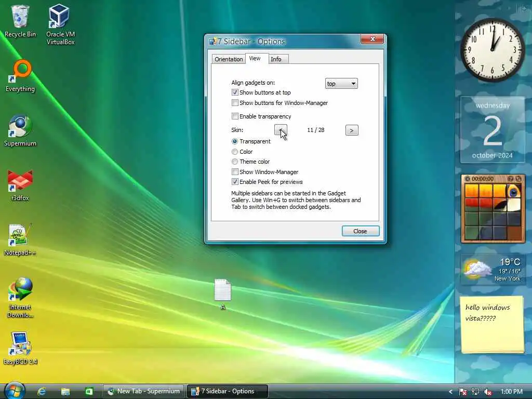This screenshot has width=532, height=399.
Task: Click the green spreadsheet quick launch icon
Action: [x=89, y=392]
